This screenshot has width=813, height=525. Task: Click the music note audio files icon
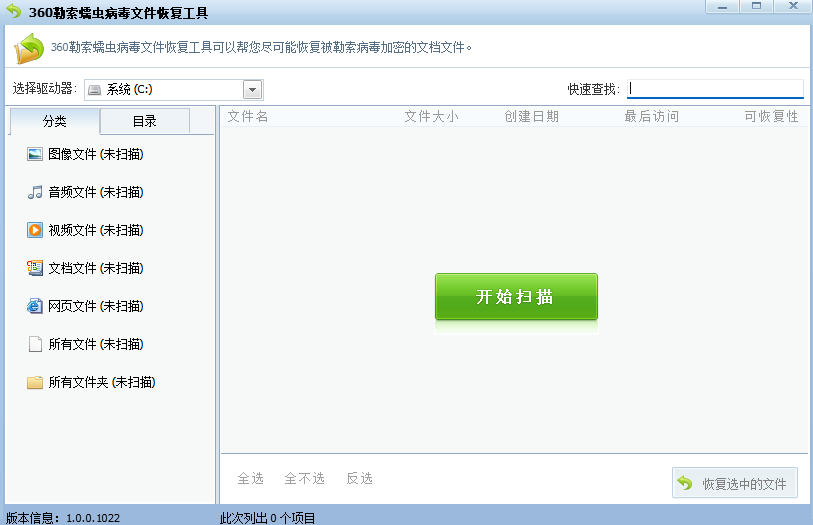click(35, 192)
